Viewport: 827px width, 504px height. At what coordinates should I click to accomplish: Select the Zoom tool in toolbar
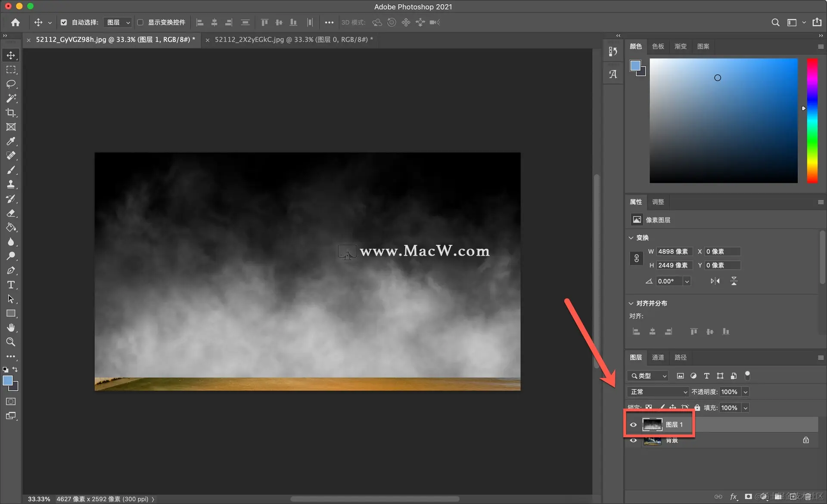[11, 342]
